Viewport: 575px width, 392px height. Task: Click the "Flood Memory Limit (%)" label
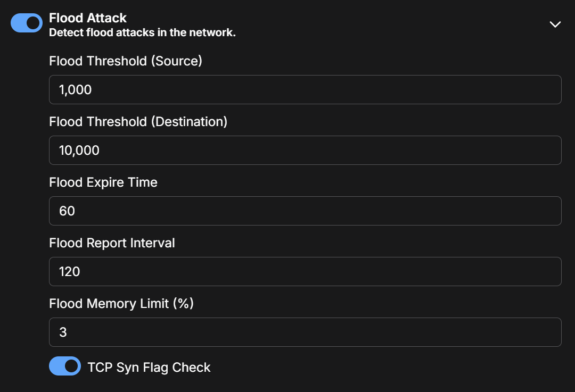click(121, 304)
